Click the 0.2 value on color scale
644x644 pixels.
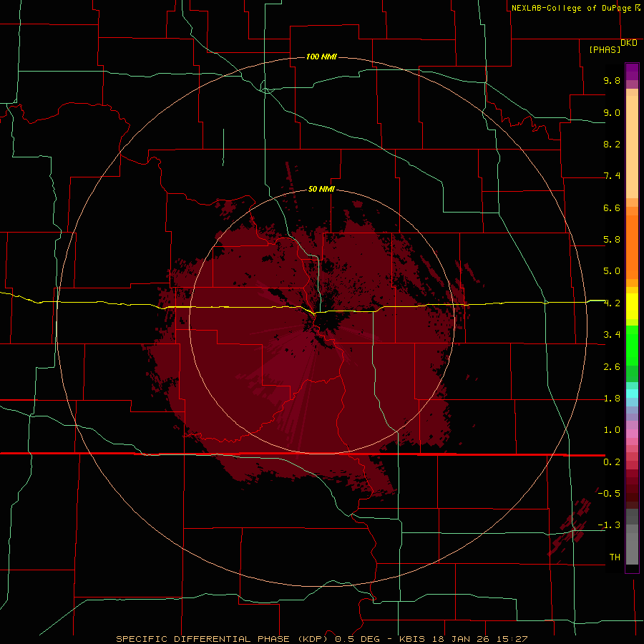[x=612, y=462]
